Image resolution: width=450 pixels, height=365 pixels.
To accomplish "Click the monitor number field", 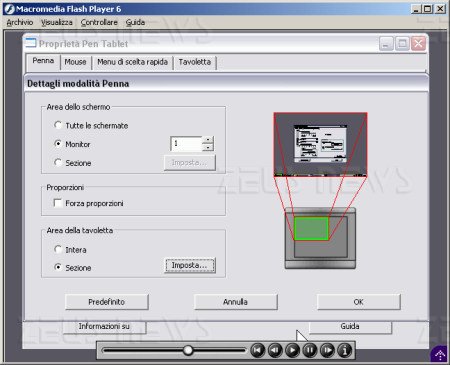I will tap(186, 144).
